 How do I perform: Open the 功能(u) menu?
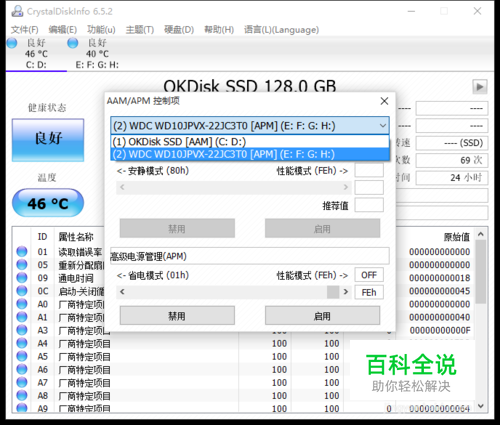[x=101, y=30]
